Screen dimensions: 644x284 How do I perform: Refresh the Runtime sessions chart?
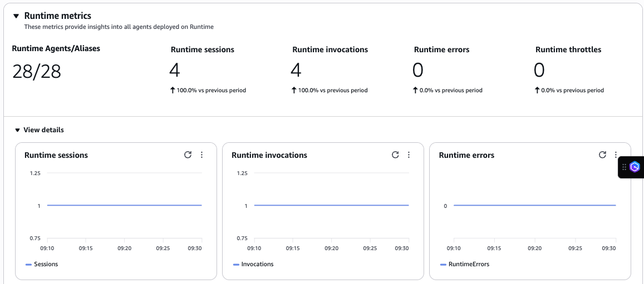pos(188,155)
